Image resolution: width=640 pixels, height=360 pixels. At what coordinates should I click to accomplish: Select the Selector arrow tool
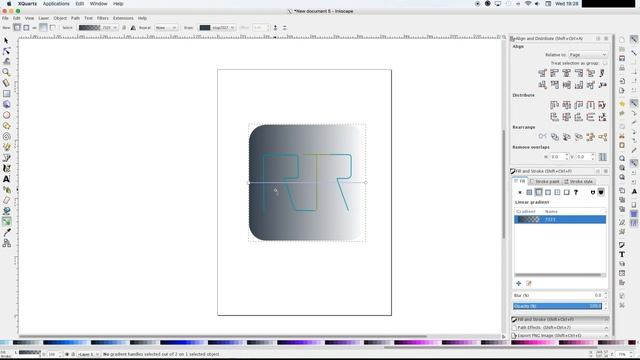click(6, 40)
